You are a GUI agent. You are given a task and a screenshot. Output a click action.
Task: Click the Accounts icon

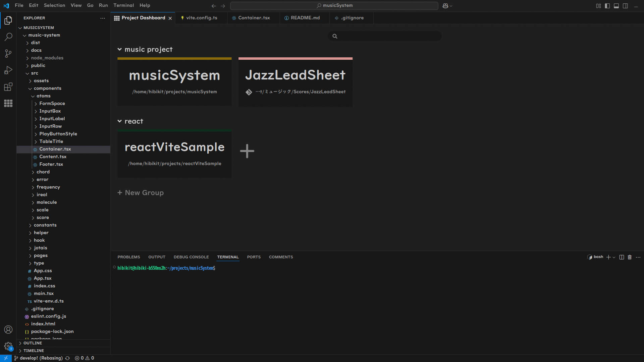[8, 329]
